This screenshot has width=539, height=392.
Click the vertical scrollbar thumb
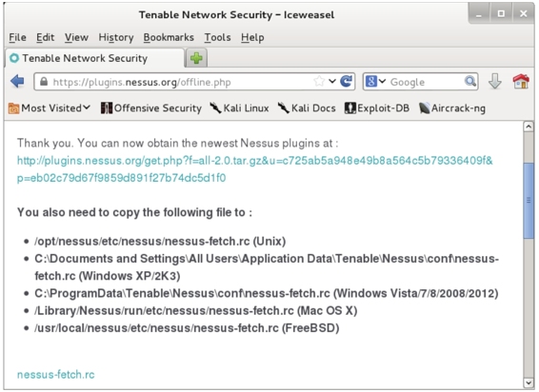tap(529, 201)
